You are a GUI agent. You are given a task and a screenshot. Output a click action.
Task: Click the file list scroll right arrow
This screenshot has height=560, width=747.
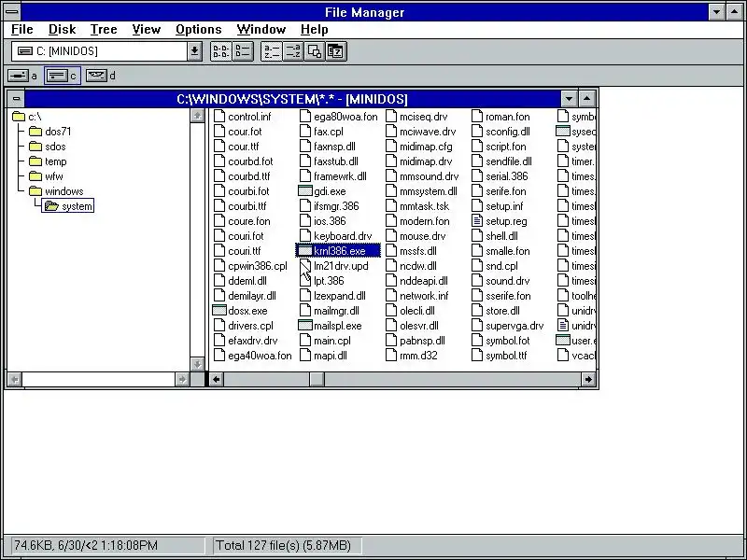(x=588, y=380)
